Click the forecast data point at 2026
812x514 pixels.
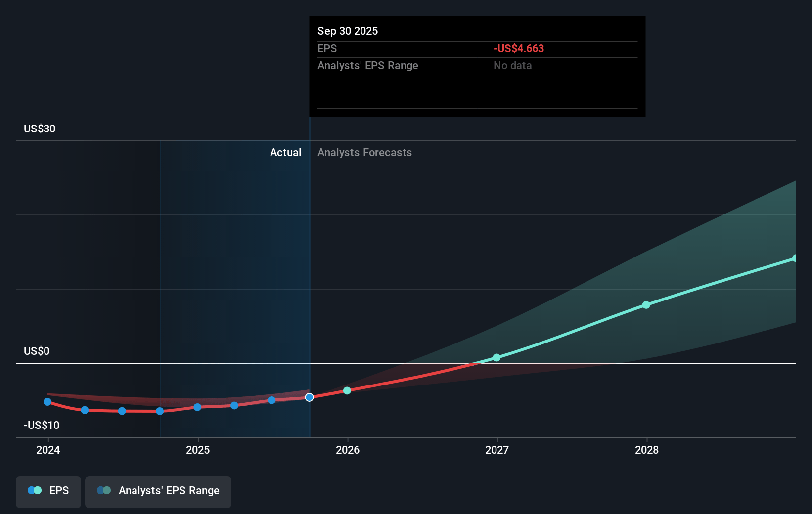coord(347,390)
